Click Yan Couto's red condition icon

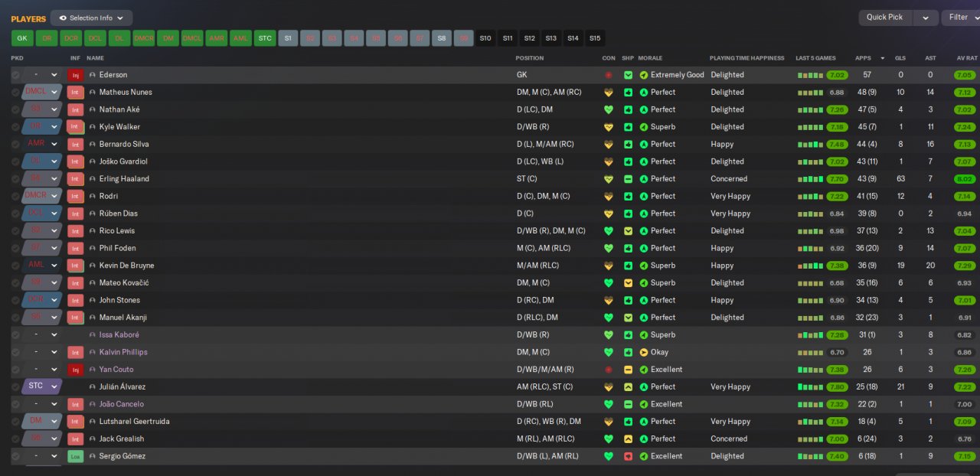coord(609,370)
